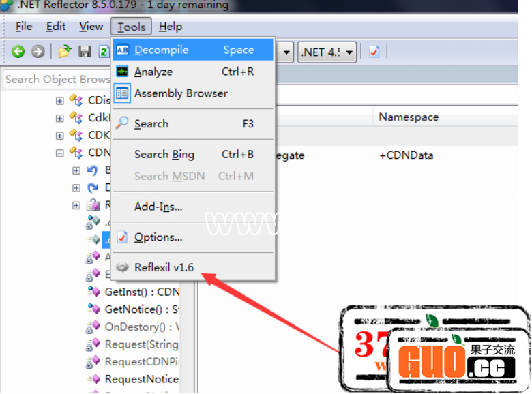This screenshot has width=532, height=394.
Task: Select GetNotice() method in tree
Action: [142, 309]
